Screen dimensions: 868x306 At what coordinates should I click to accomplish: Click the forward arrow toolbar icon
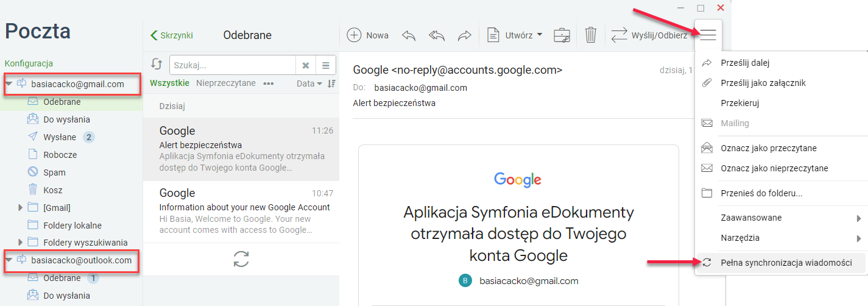465,35
